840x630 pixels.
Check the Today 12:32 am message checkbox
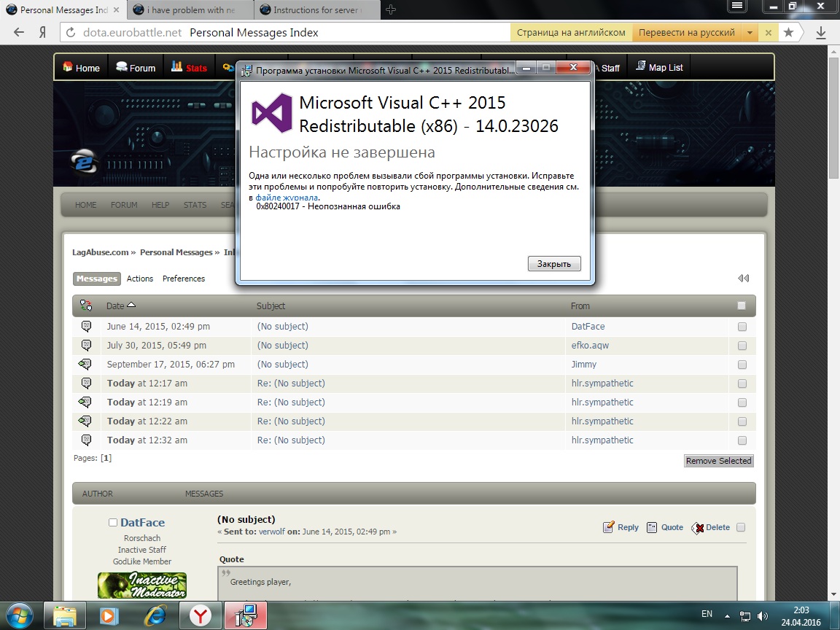[742, 440]
